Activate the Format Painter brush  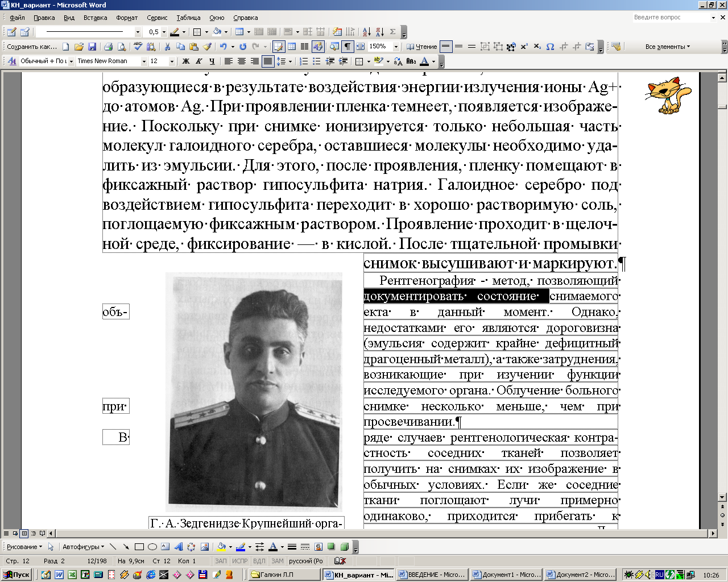pos(206,47)
